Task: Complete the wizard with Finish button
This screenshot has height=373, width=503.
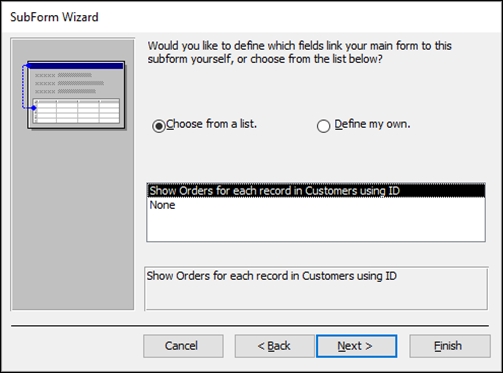Action: click(450, 346)
